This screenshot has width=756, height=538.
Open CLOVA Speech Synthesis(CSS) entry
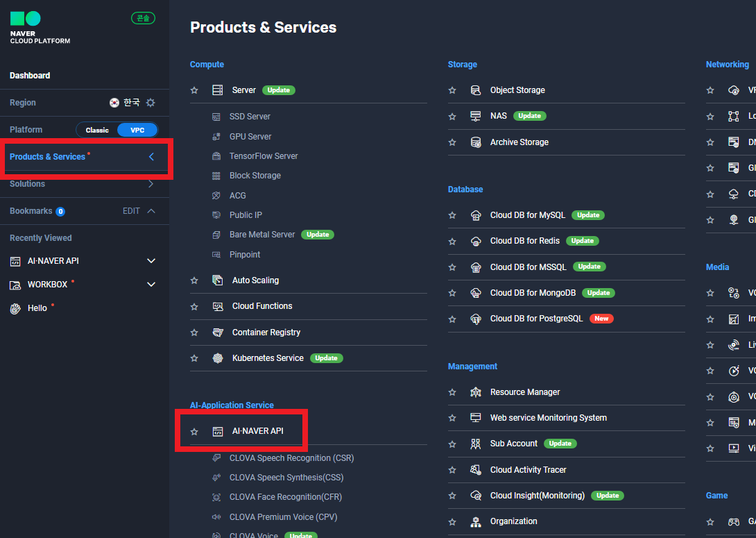point(286,478)
